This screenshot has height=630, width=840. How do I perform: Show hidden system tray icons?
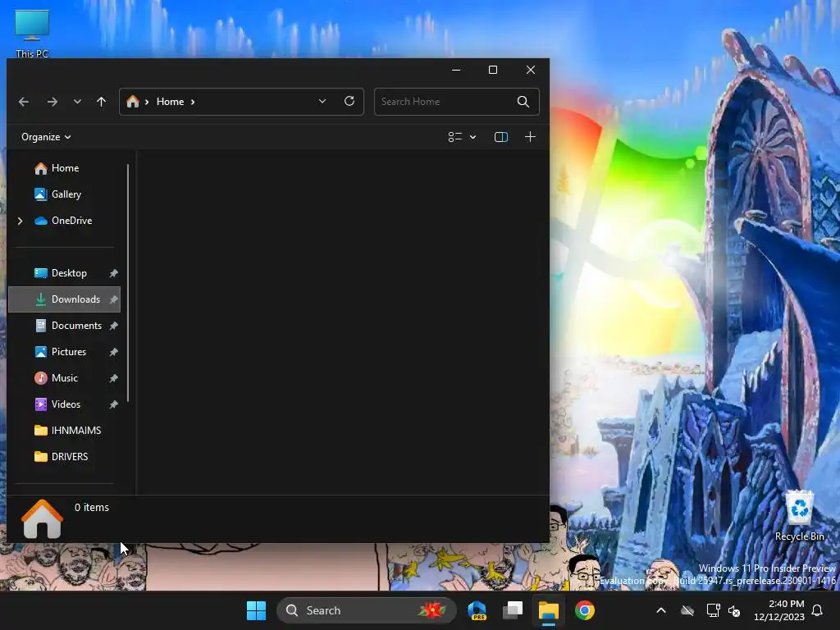point(661,610)
